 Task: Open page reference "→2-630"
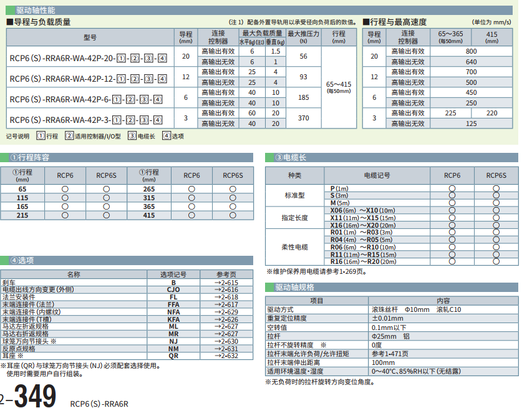click(x=226, y=341)
